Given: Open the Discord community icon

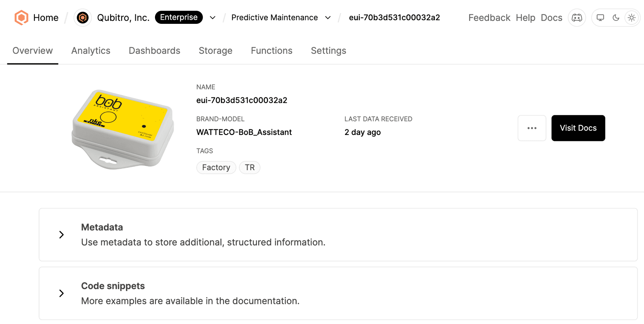Looking at the screenshot, I should point(577,17).
